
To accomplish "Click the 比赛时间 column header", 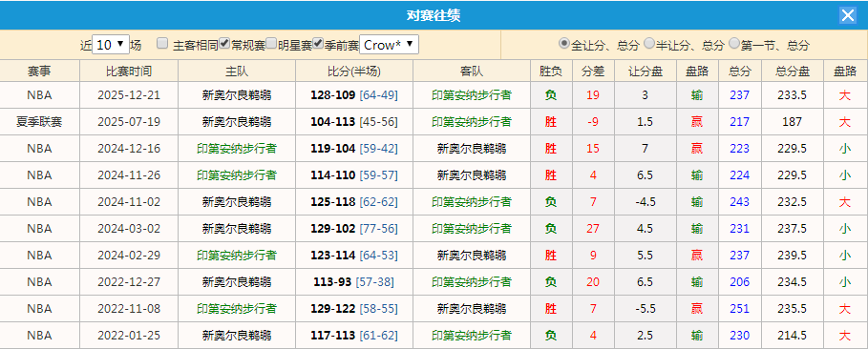I will click(x=129, y=71).
